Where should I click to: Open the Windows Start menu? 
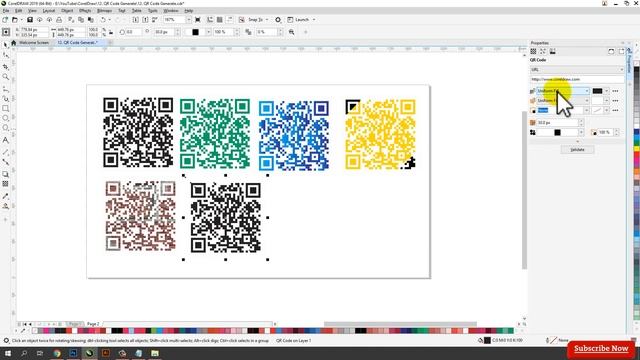coord(7,353)
